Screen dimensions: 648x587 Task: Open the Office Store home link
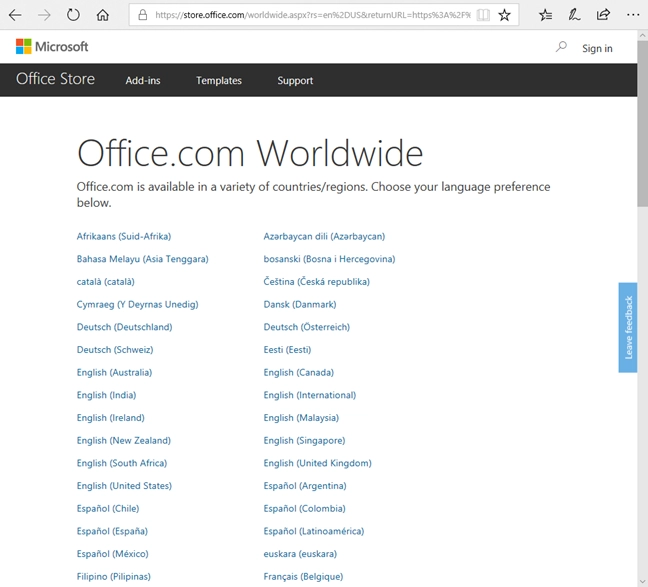55,79
